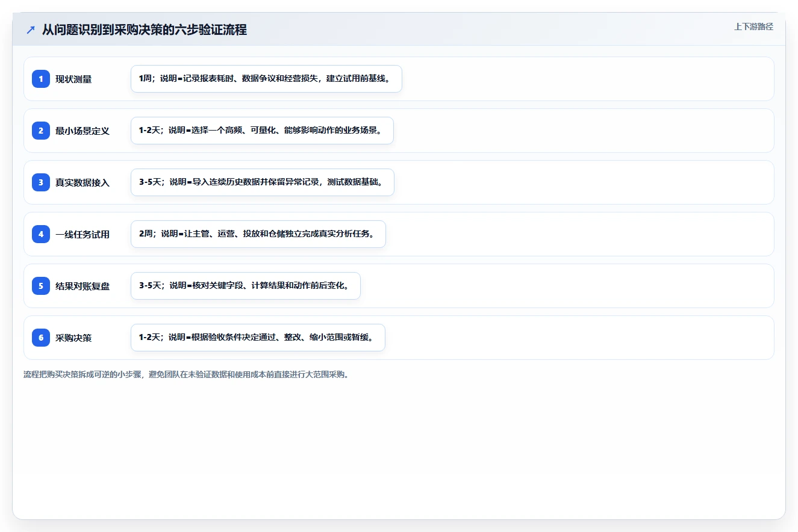
Task: Select the 一线任务试用 step label
Action: 83,234
